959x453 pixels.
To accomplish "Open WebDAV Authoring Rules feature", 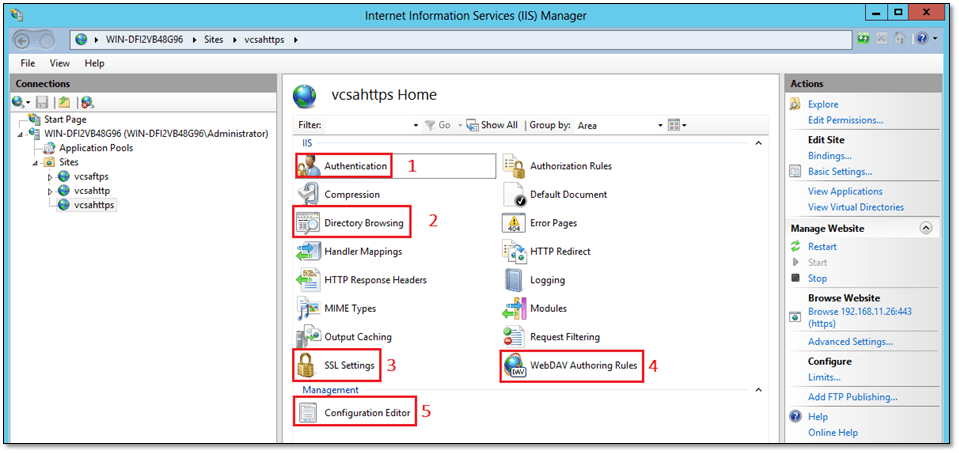I will [x=570, y=366].
